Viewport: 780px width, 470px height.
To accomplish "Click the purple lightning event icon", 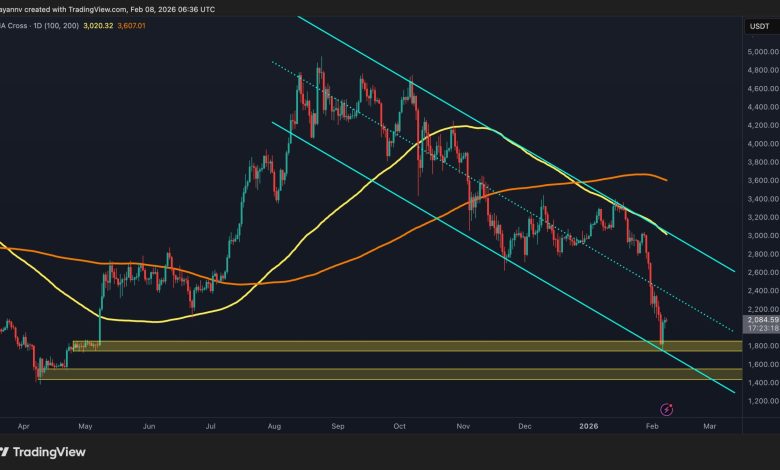I will point(667,409).
